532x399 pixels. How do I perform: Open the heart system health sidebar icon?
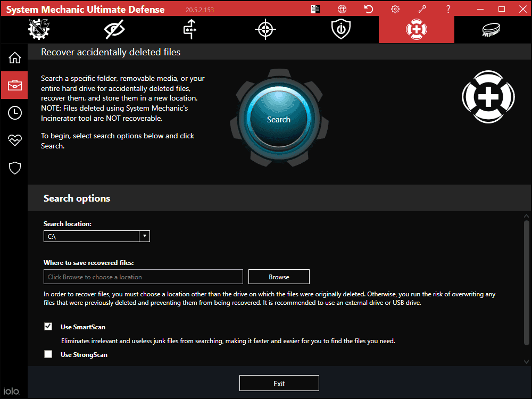14,140
